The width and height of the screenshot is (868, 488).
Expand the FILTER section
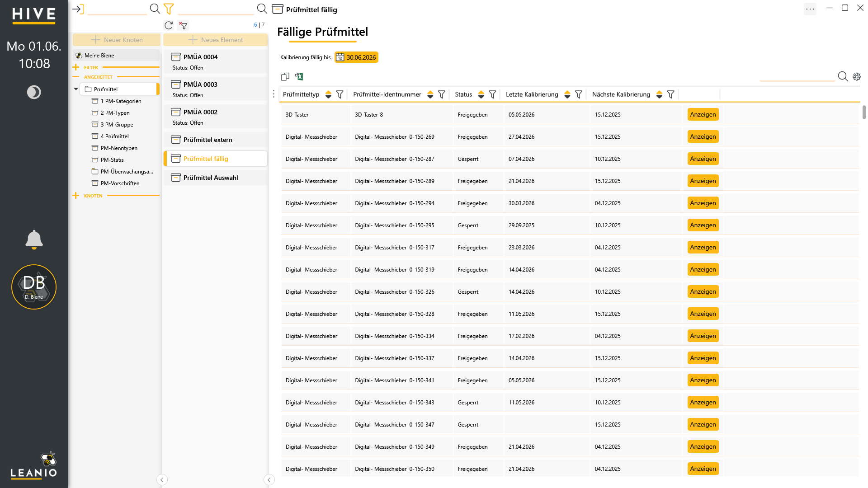pyautogui.click(x=75, y=67)
